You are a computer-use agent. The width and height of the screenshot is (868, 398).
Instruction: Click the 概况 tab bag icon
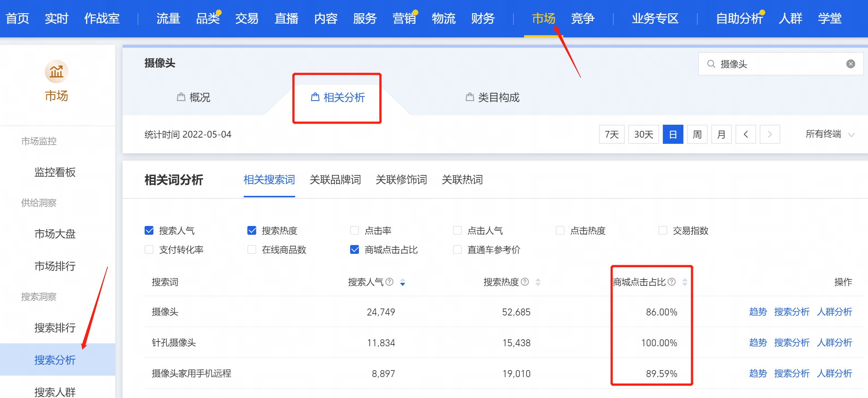[181, 97]
